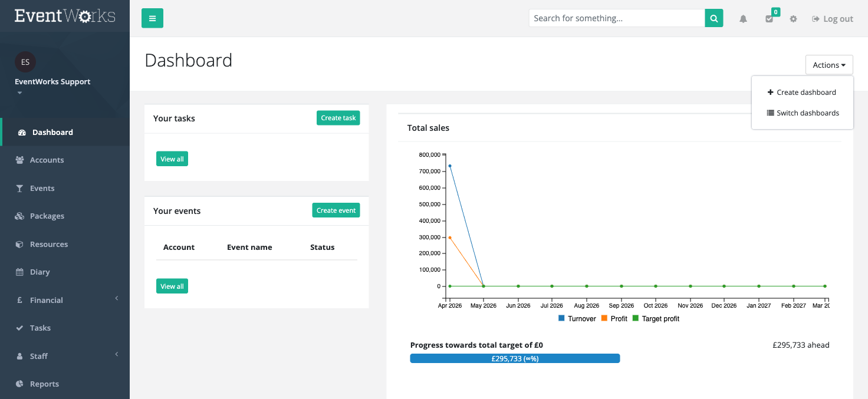This screenshot has height=399, width=868.
Task: Click the search magnifier button
Action: (714, 18)
